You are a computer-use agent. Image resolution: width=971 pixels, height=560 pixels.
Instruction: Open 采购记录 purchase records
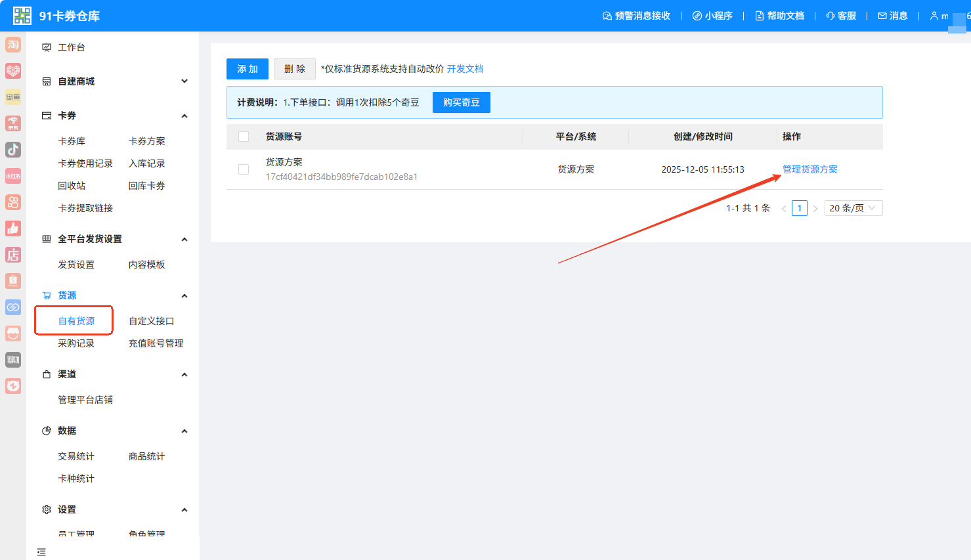(76, 343)
